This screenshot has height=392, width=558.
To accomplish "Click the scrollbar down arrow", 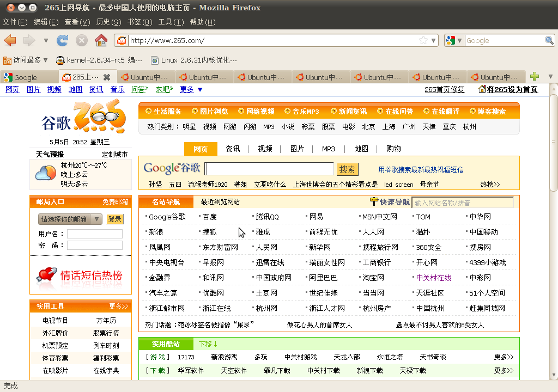I will click(554, 375).
